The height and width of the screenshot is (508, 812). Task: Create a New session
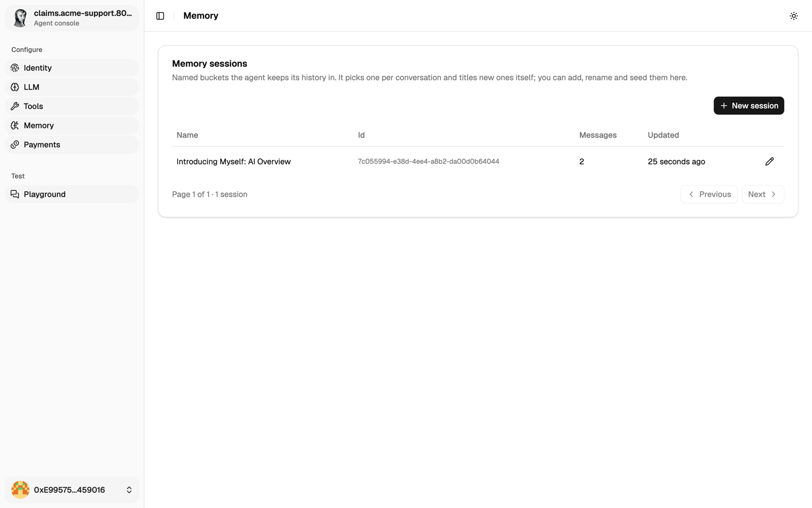(x=749, y=106)
